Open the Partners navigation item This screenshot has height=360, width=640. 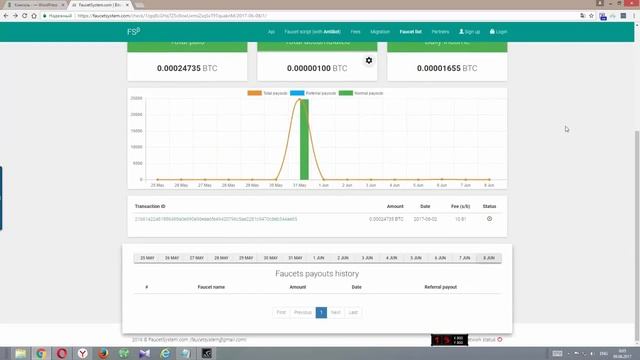click(440, 32)
